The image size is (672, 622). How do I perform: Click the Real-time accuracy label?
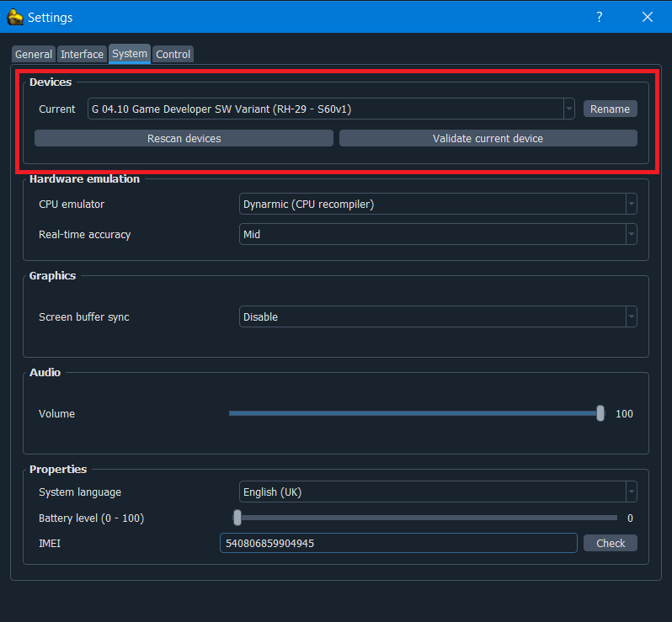[85, 235]
